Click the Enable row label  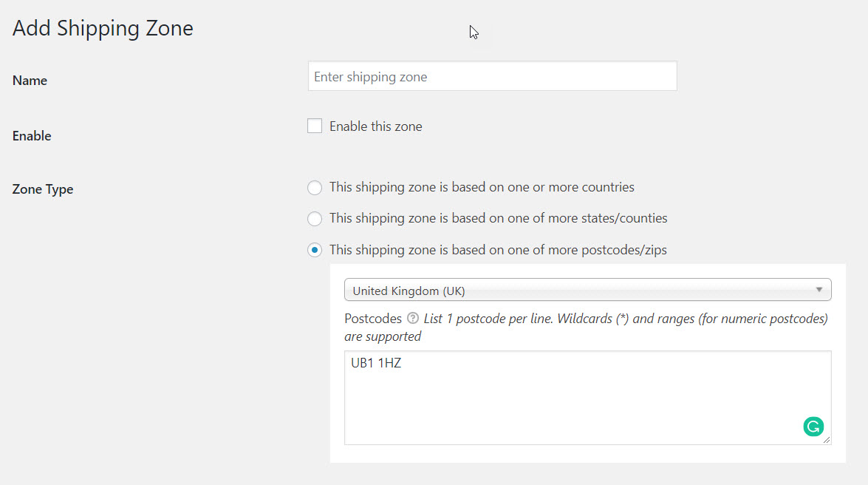pyautogui.click(x=32, y=135)
